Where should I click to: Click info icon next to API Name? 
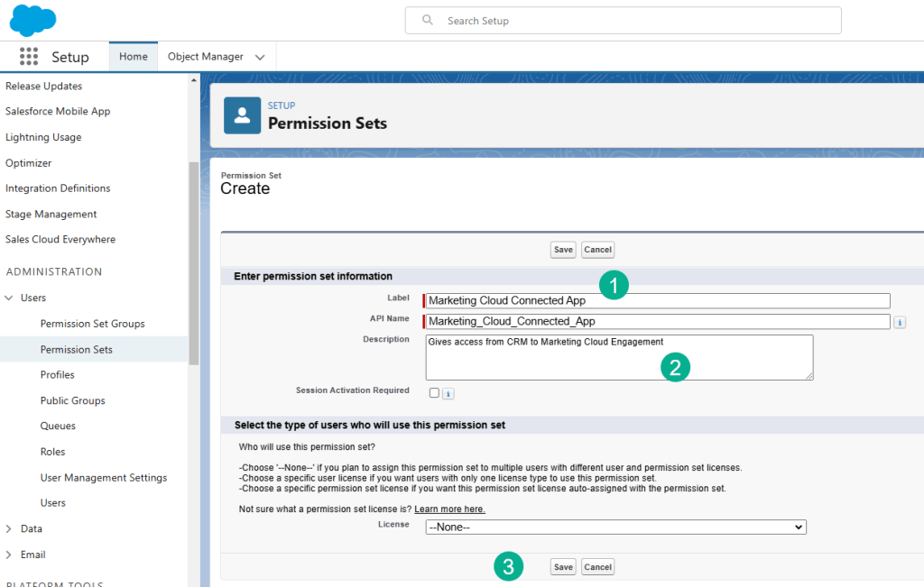point(900,322)
